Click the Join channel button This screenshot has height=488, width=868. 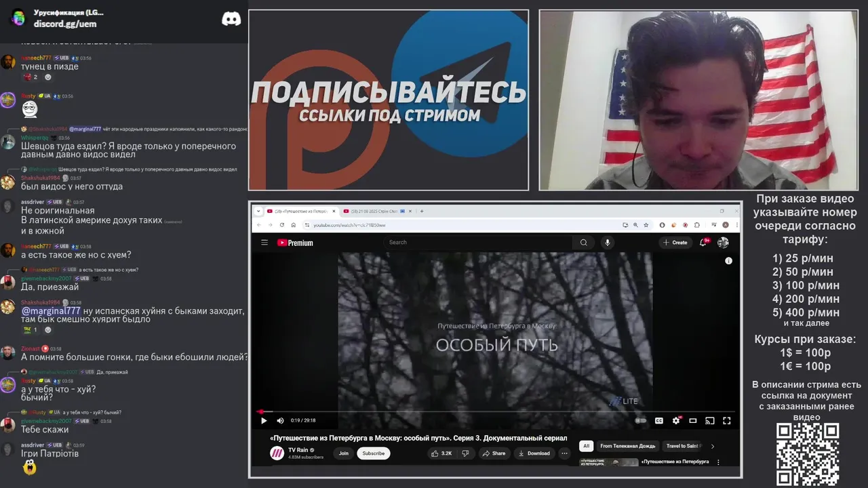[x=344, y=453]
